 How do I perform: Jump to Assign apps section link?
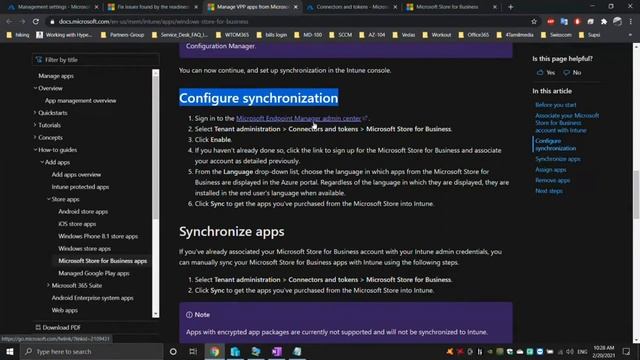pos(551,169)
